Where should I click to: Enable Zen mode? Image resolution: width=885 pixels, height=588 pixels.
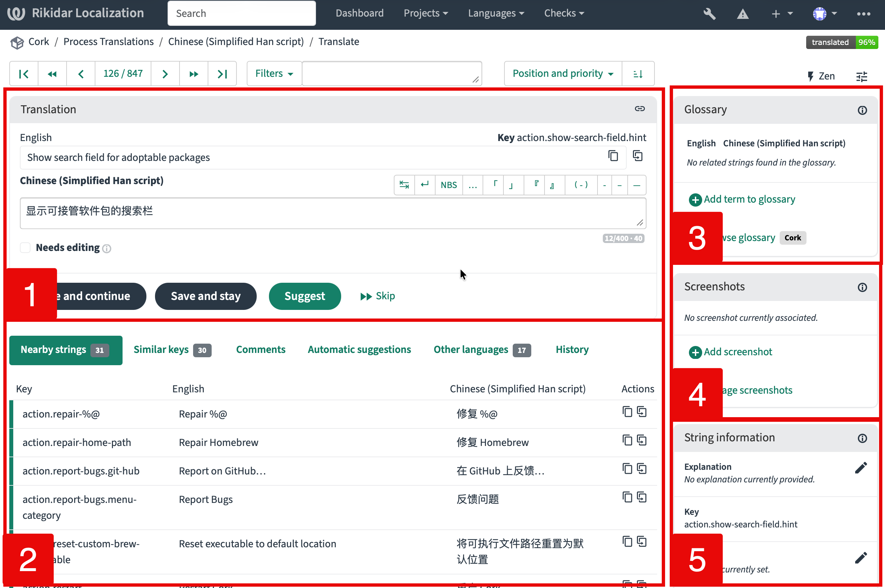point(820,76)
